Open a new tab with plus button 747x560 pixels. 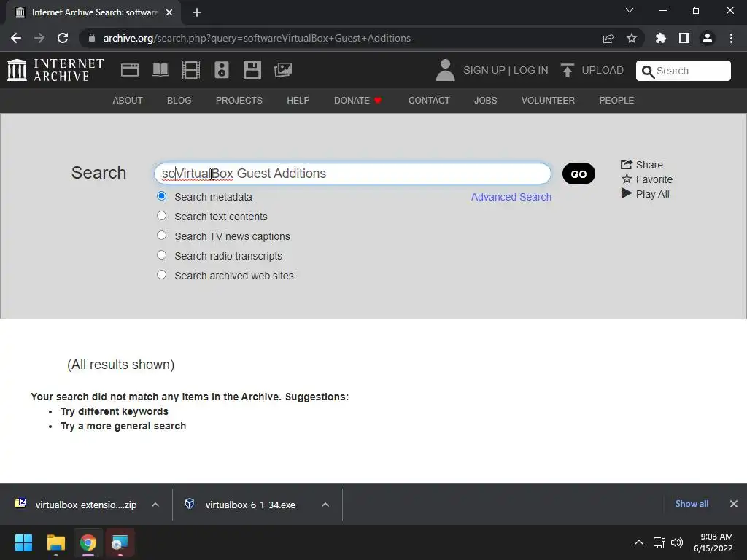coord(197,12)
